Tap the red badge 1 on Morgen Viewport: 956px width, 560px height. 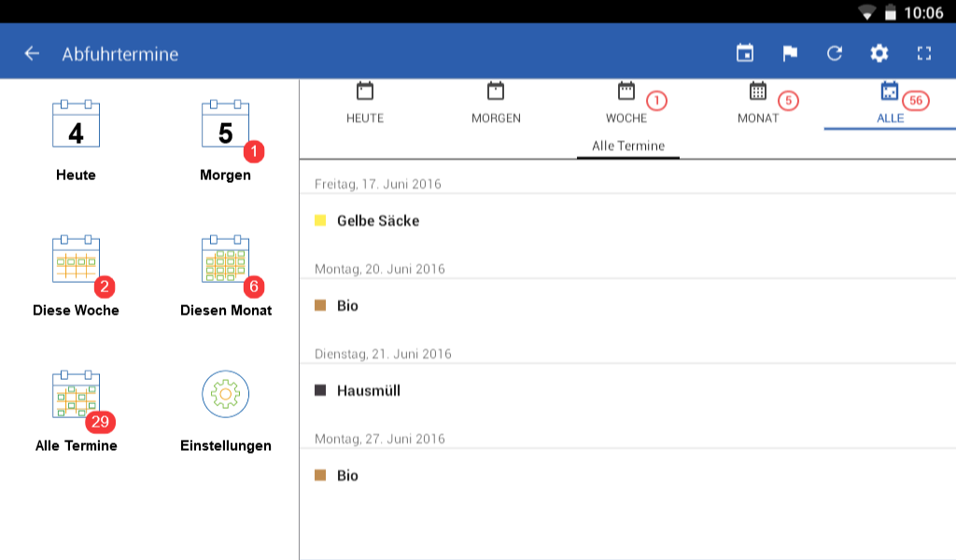tap(254, 152)
